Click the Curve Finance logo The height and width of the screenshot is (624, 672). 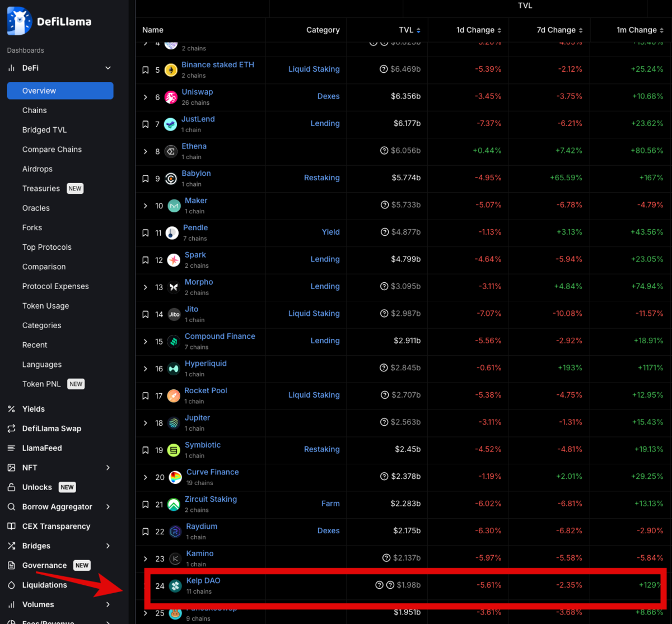[x=175, y=478]
